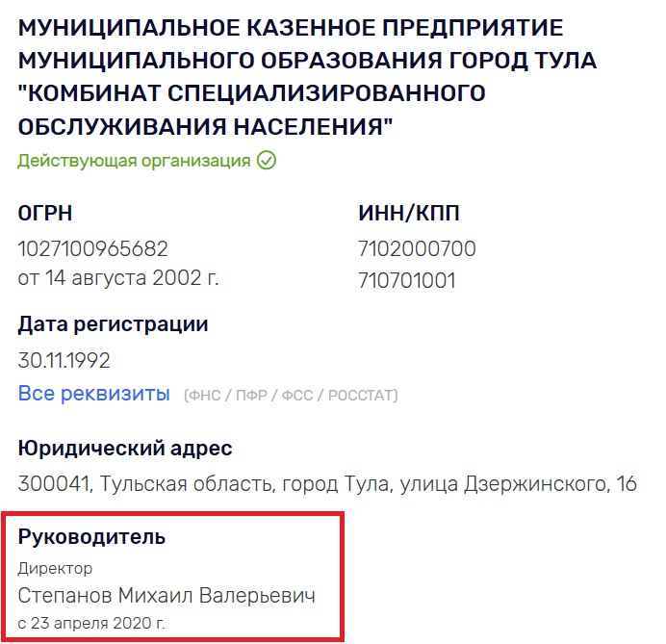This screenshot has height=644, width=666.
Task: Click the "Дата регистрации" label
Action: tap(113, 325)
